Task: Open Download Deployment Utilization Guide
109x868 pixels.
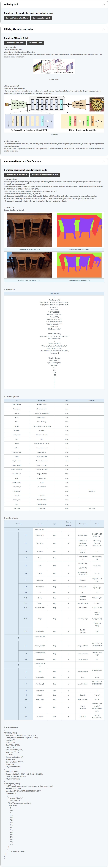Action: (45, 175)
